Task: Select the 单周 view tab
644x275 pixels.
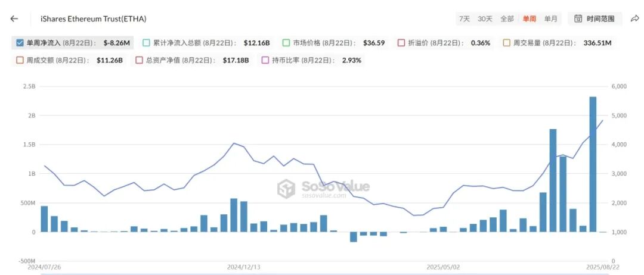Action: 529,19
